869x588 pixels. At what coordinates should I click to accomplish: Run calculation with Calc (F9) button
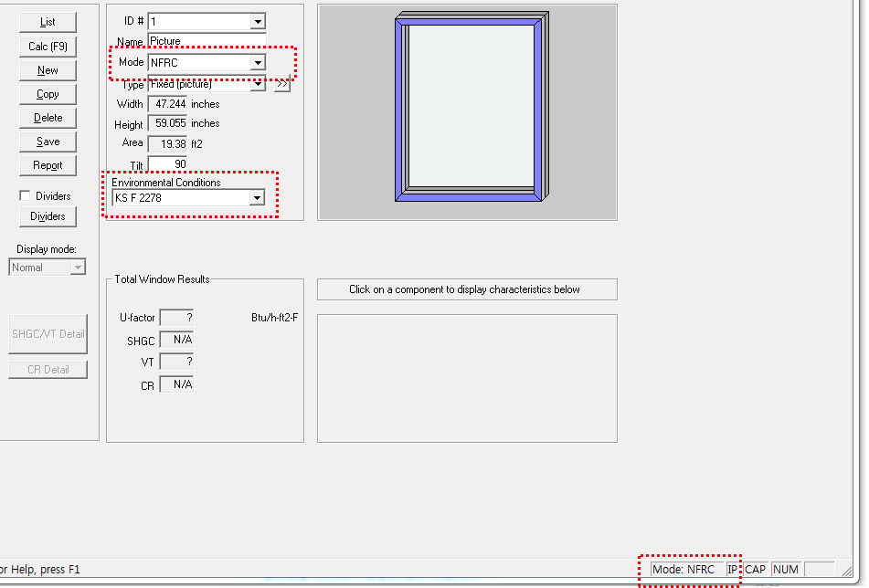tap(48, 47)
